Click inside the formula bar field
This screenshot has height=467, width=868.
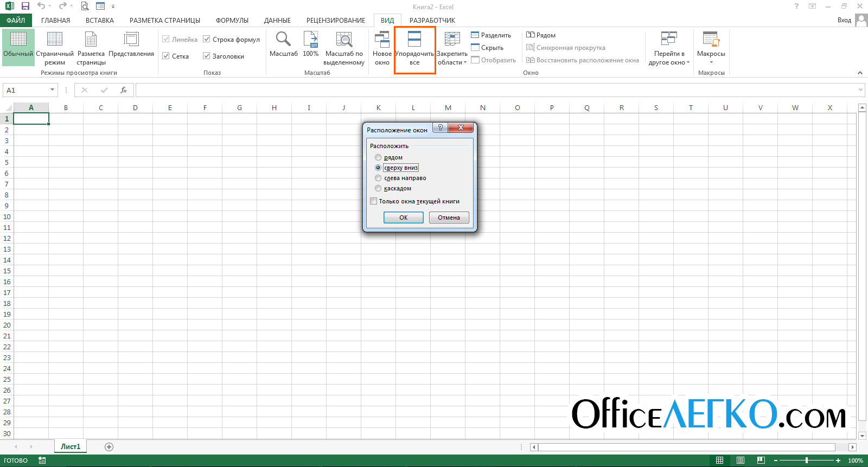point(496,90)
